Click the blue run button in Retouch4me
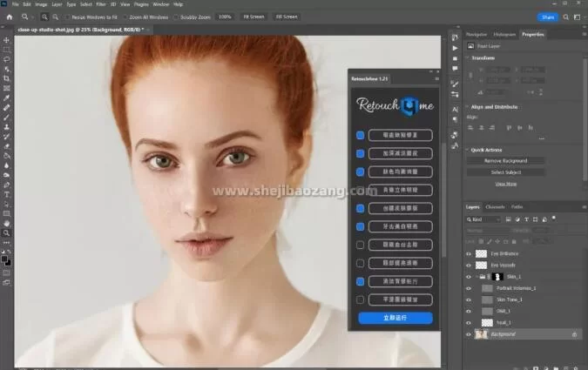 (x=395, y=318)
